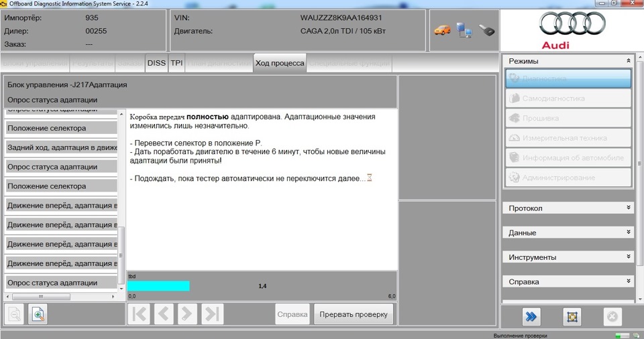Switch to the Ход процесса tab
The height and width of the screenshot is (339, 644).
tap(280, 63)
